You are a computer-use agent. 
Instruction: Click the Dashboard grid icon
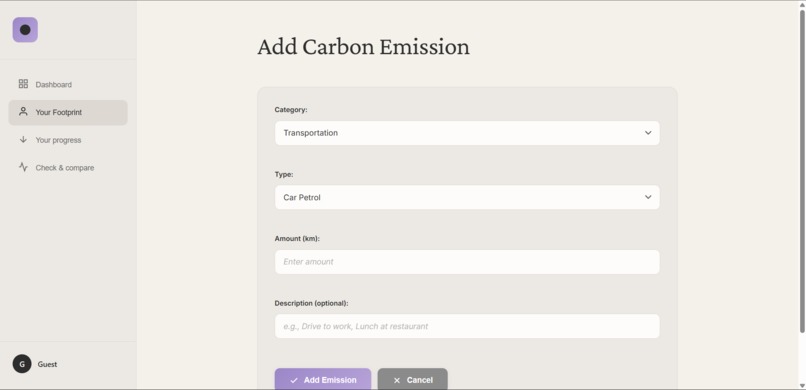tap(23, 84)
